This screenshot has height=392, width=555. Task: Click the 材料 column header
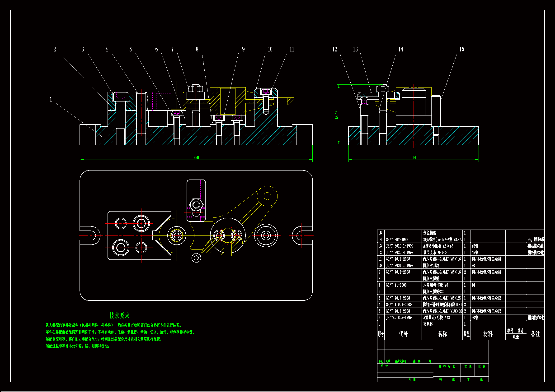488,334
